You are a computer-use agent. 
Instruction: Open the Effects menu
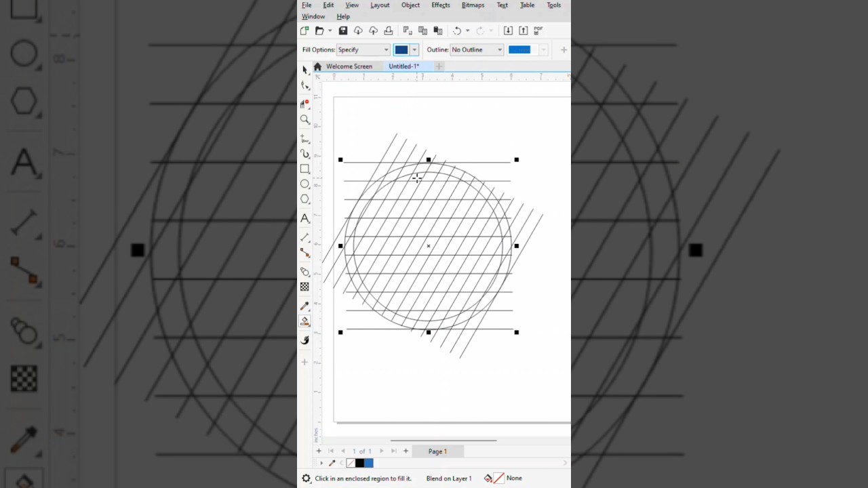point(441,5)
